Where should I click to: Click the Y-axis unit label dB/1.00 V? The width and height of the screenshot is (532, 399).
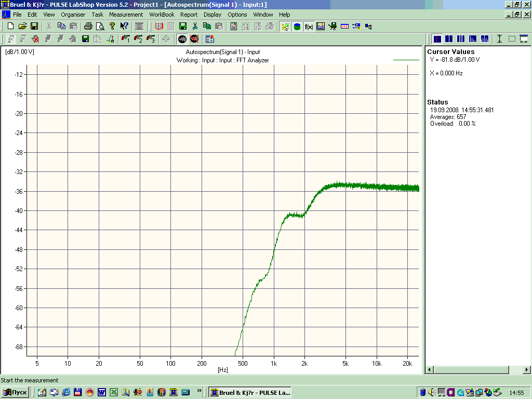click(20, 52)
